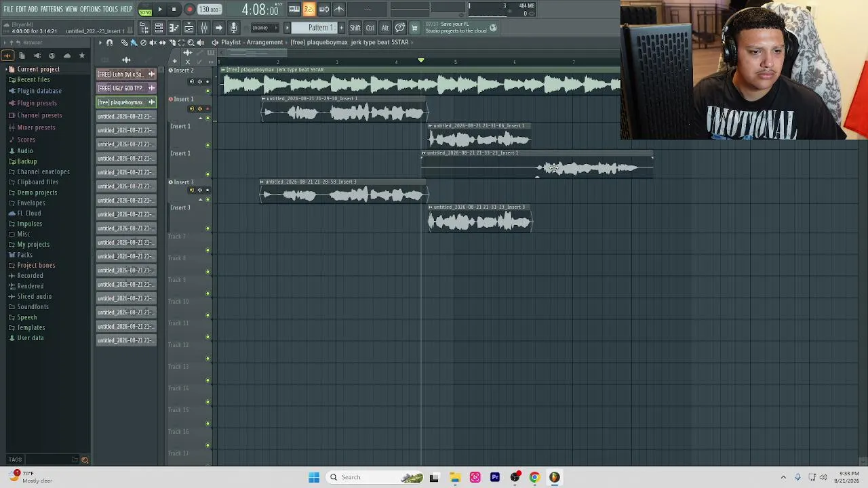Click the cloud globe icon in news panel
Screen dimensions: 868x488
tap(493, 28)
